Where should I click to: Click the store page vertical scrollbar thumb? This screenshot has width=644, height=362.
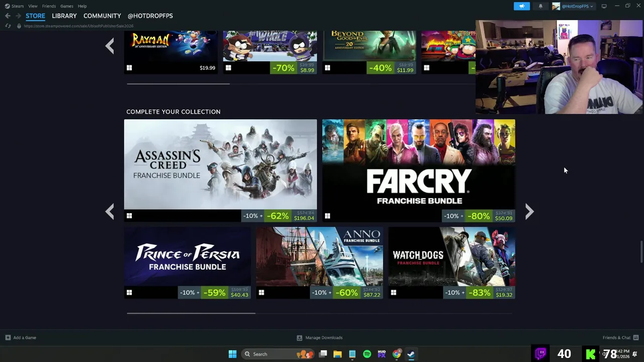[641, 251]
